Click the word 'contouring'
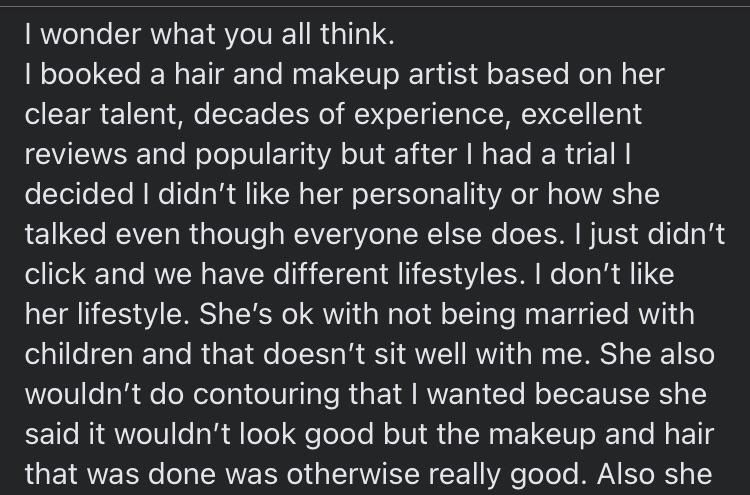750x495 pixels. [x=265, y=396]
